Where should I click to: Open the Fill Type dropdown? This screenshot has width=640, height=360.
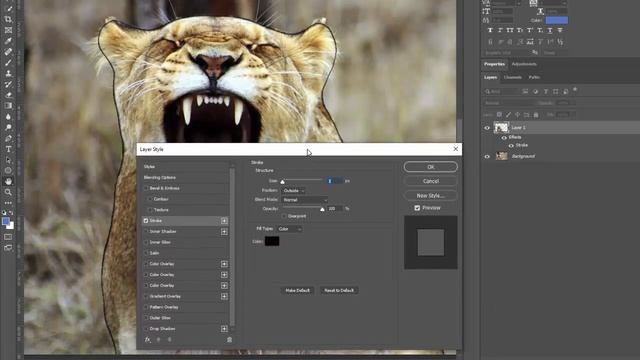pos(289,229)
